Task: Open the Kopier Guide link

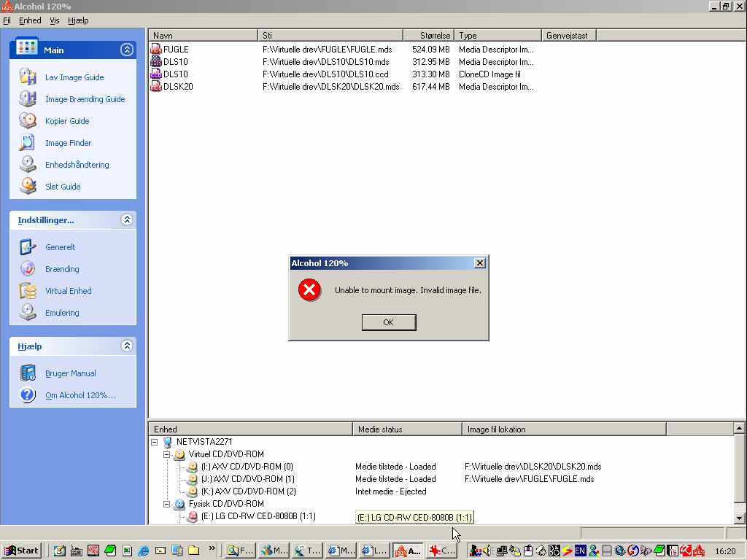Action: (x=67, y=121)
